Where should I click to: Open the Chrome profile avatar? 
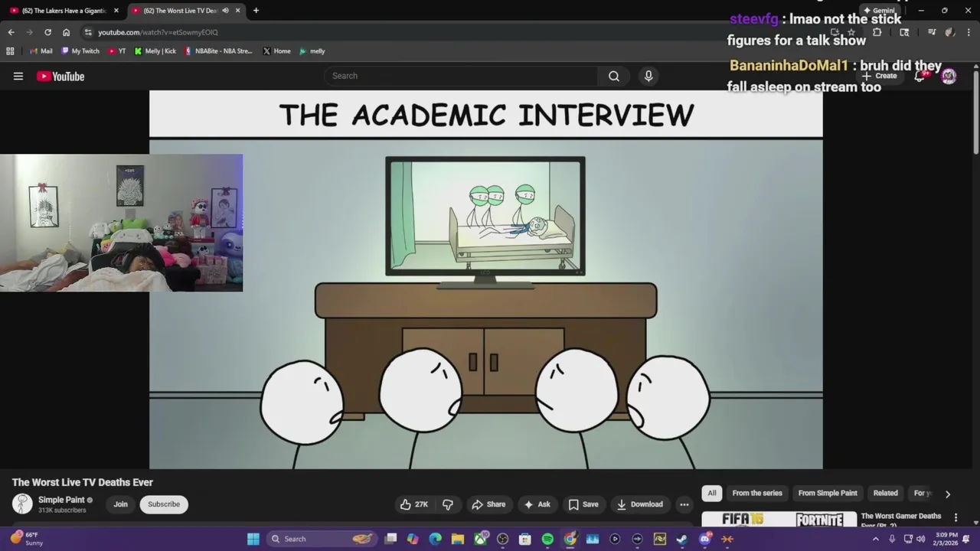tap(949, 32)
